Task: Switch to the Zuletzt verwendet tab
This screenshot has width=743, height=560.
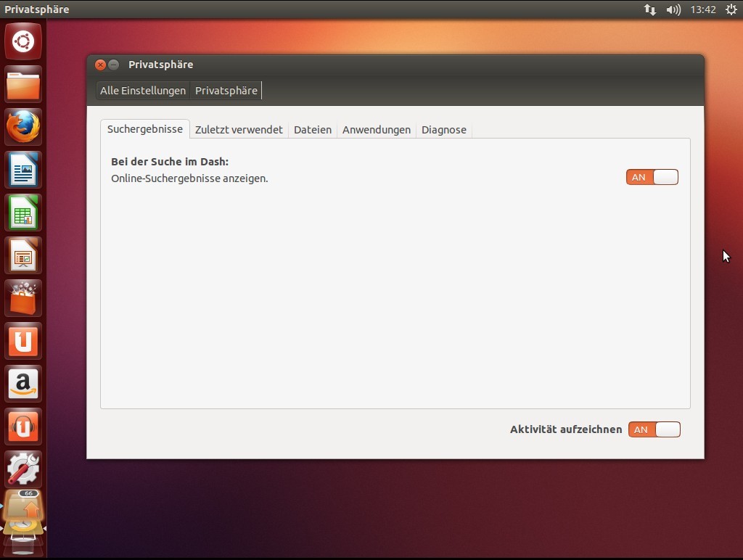Action: [x=239, y=130]
